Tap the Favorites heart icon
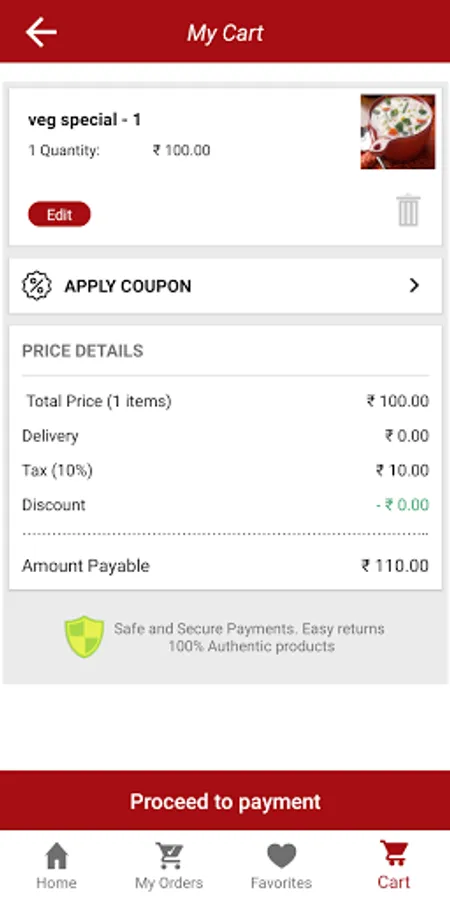This screenshot has height=900, width=450. (281, 856)
